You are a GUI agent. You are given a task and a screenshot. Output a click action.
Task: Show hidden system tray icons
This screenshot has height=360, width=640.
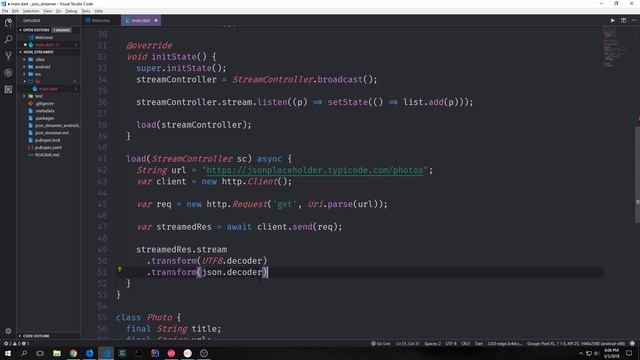581,353
